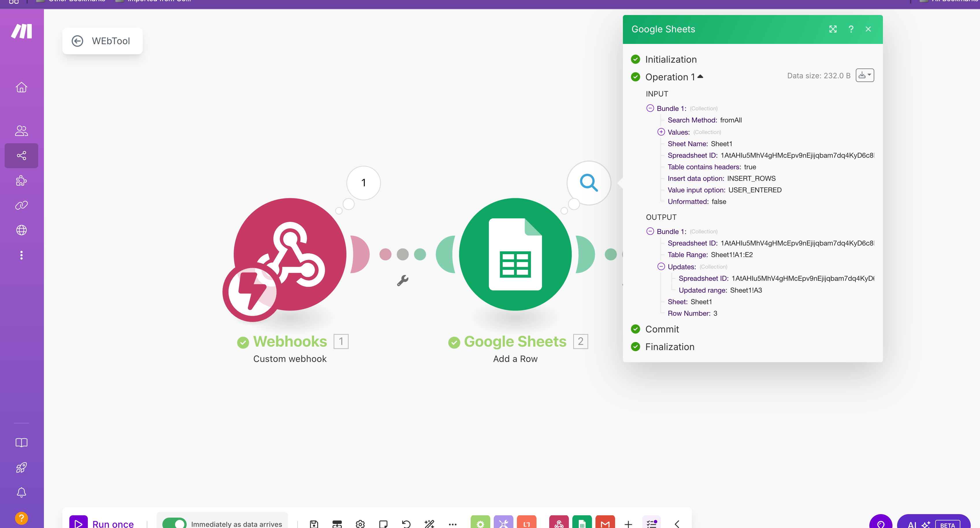The height and width of the screenshot is (528, 980).
Task: Click Immediately as data arrives label
Action: 236,524
